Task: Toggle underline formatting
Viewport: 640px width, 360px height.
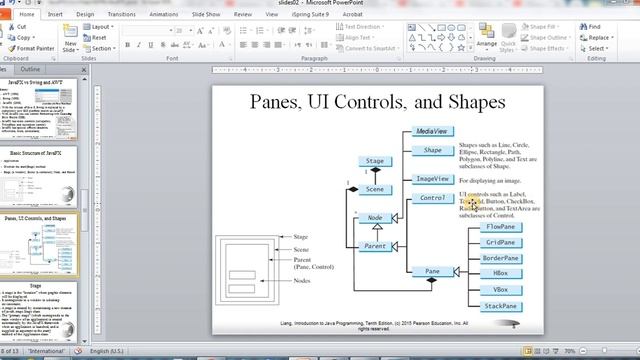Action: coord(151,45)
